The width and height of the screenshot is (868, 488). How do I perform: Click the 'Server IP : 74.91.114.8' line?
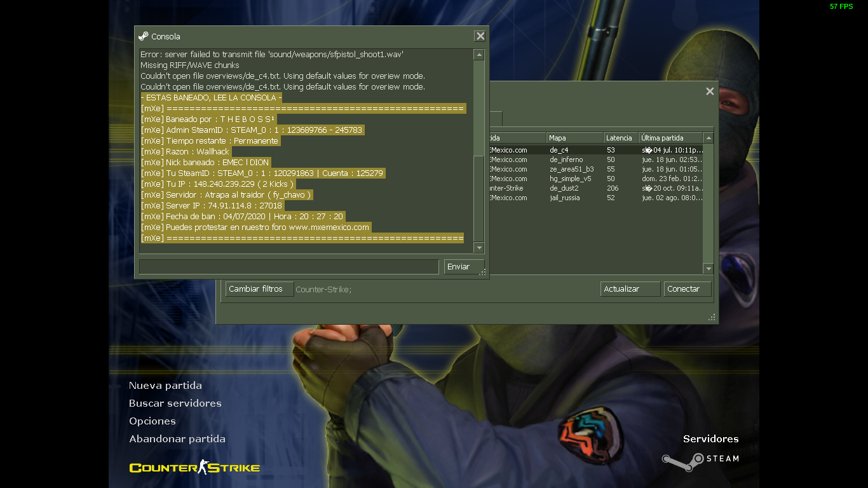[212, 206]
